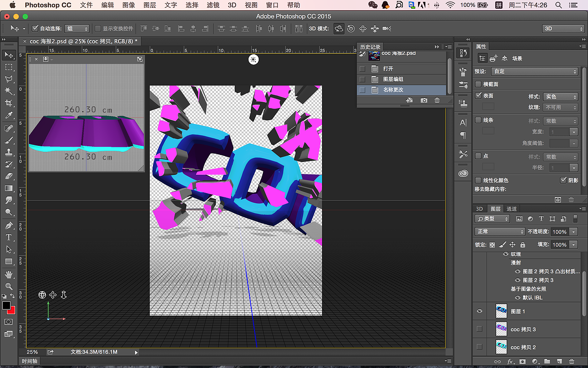The height and width of the screenshot is (368, 588).
Task: Click the 图层 1 layer thumbnail
Action: 501,311
